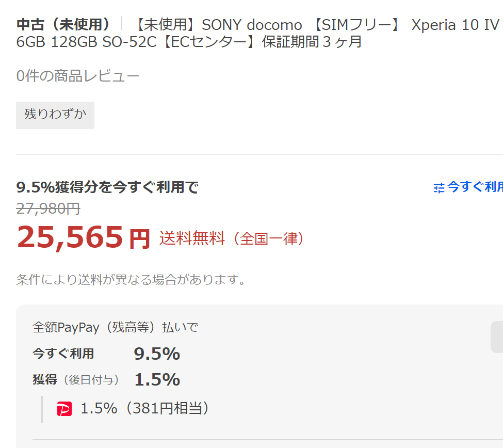
Task: Click the struck-through 27,980円 original price
Action: click(48, 209)
